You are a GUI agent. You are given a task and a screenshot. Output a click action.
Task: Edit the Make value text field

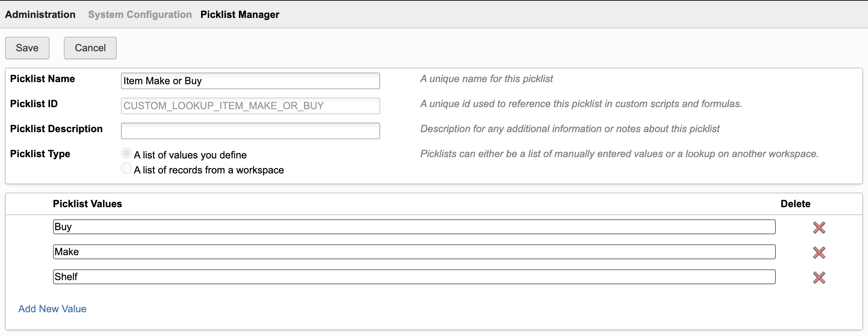pyautogui.click(x=414, y=252)
